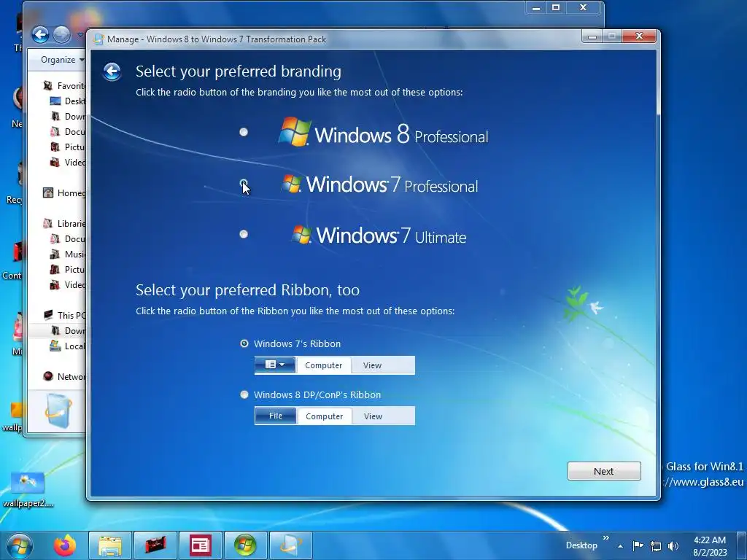Click the large file preview icon in Explorer details pane
Image resolution: width=747 pixels, height=560 pixels.
60,411
